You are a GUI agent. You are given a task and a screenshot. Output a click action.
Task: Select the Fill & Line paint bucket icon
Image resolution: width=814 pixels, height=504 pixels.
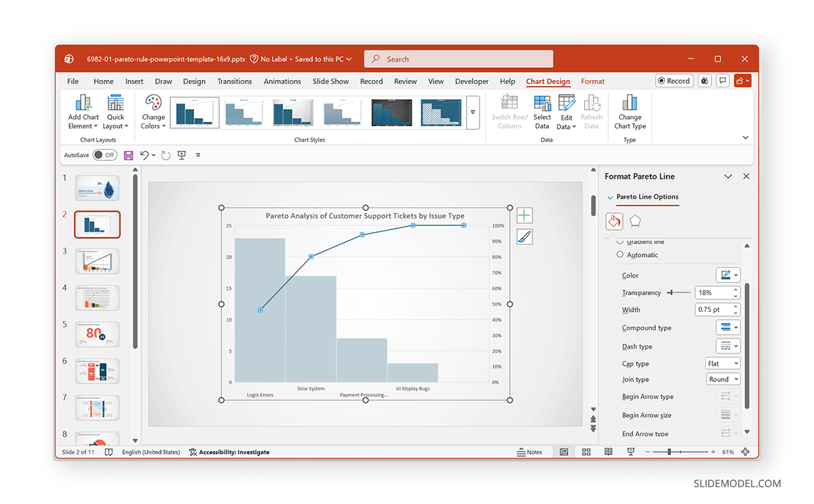(x=614, y=221)
